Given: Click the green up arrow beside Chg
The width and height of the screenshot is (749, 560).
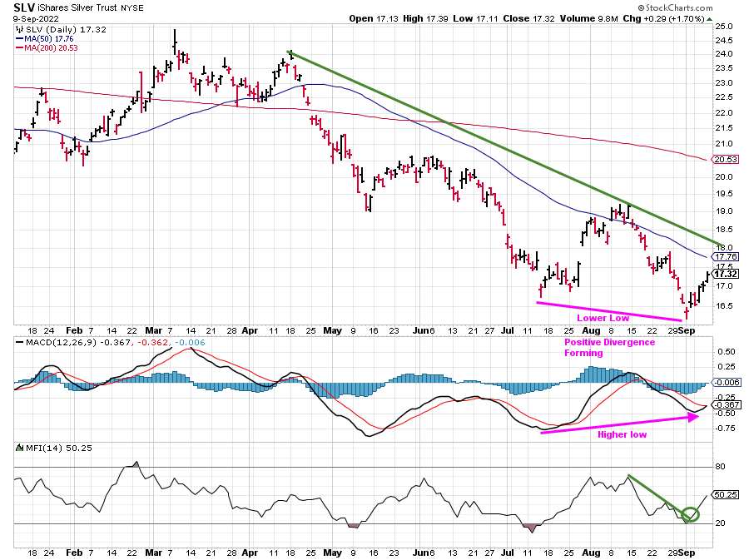Looking at the screenshot, I should click(x=709, y=19).
